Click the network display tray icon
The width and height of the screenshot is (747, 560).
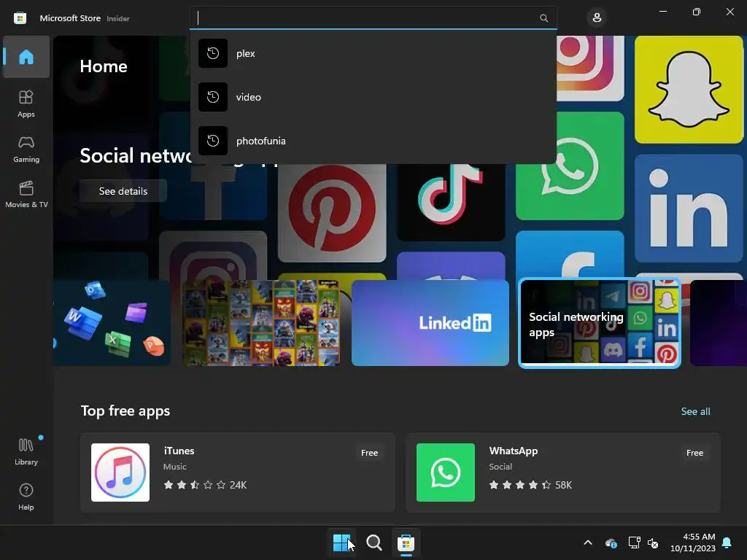pos(634,542)
